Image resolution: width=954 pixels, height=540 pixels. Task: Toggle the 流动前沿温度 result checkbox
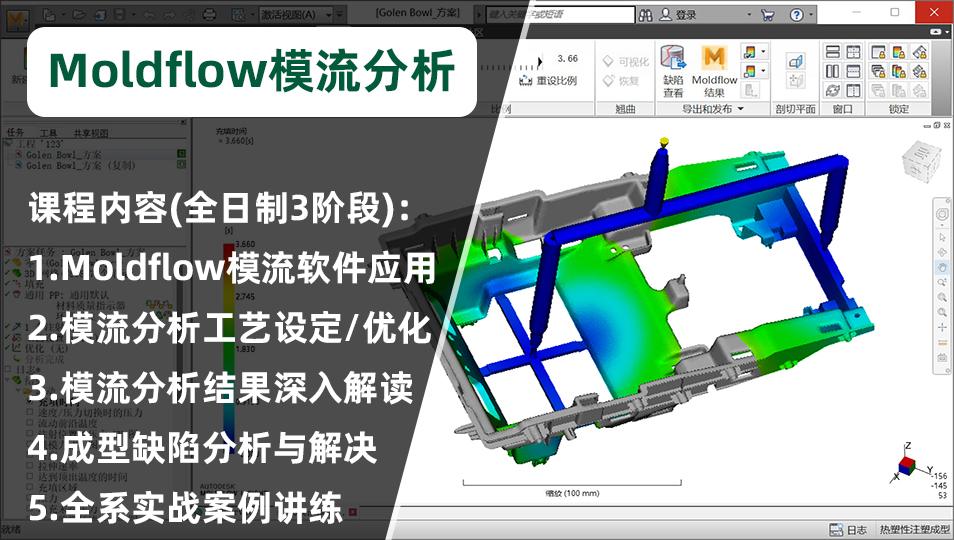(30, 423)
